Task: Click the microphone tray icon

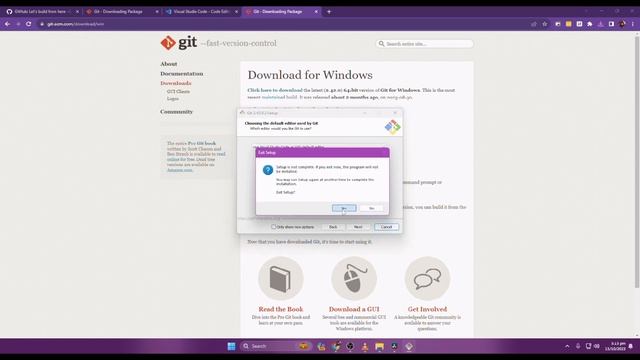Action: (x=578, y=347)
